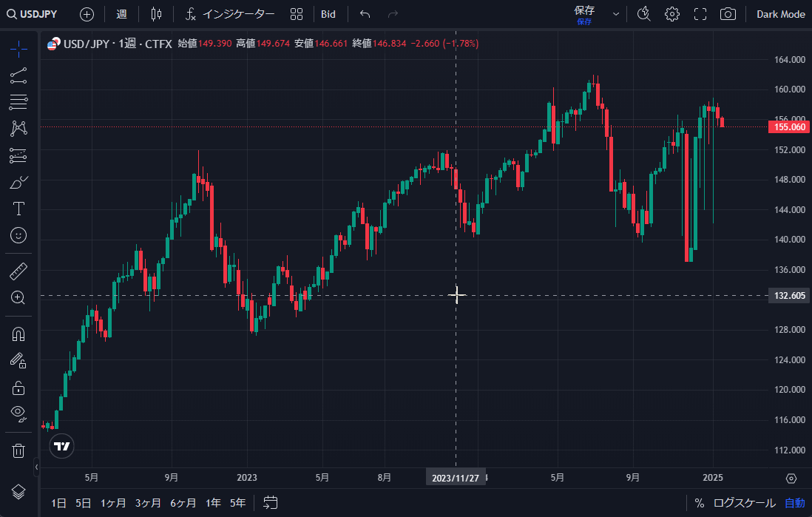The image size is (812, 517).
Task: Remove drawings with the trash icon
Action: (18, 450)
